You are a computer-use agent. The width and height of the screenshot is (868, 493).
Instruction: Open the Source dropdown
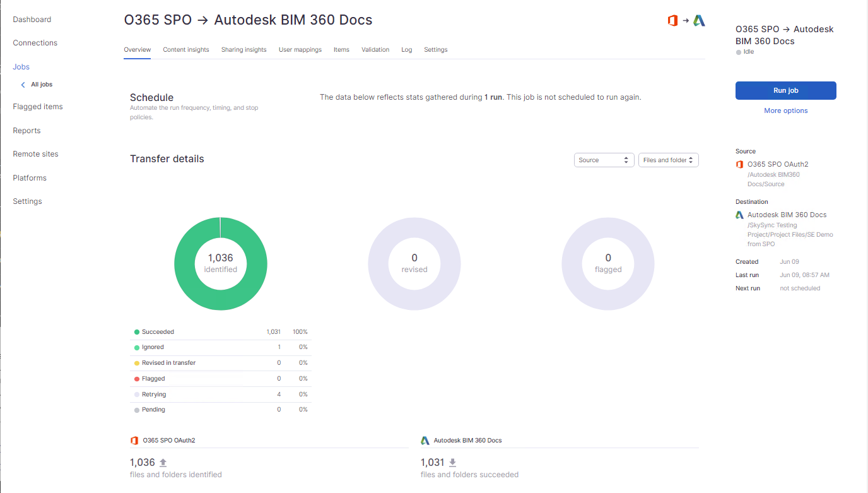[x=604, y=160]
